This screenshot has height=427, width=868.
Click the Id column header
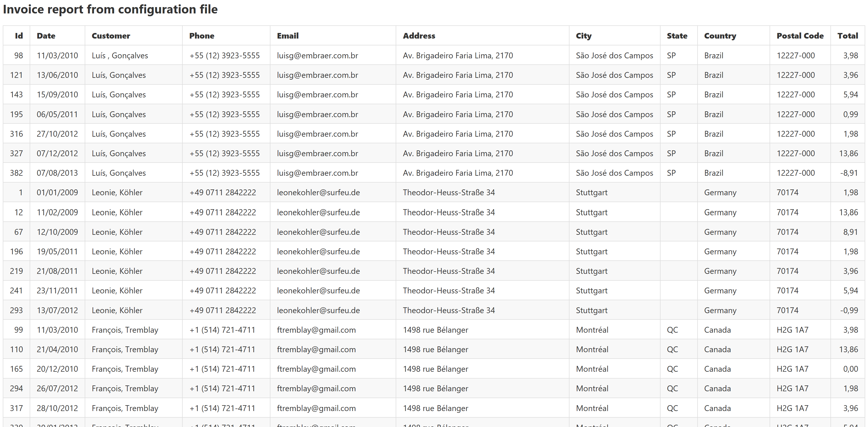point(19,36)
